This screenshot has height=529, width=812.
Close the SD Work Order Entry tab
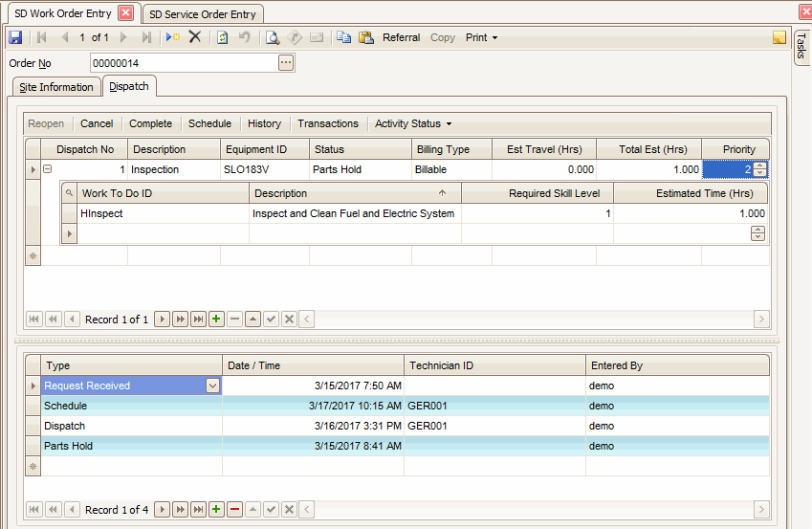click(x=126, y=13)
